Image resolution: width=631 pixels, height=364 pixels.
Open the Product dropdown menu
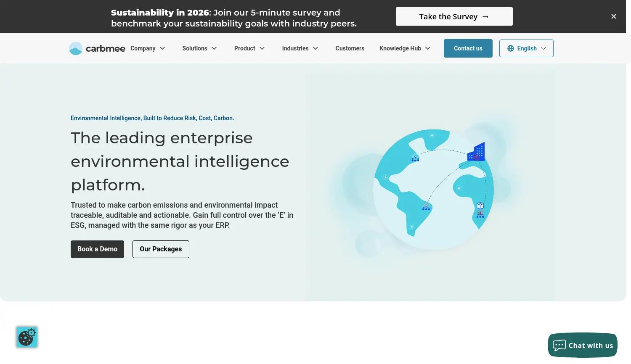point(249,48)
